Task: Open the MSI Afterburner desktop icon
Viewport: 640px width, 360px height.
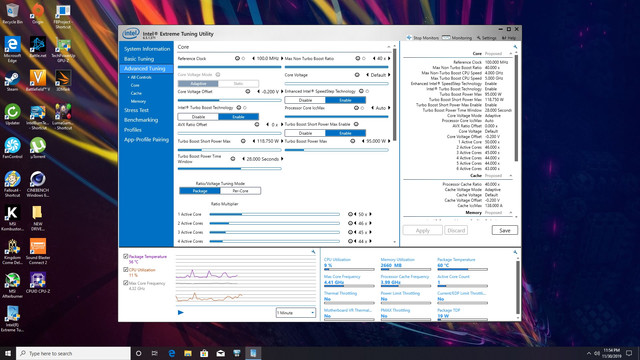Action: 12,286
